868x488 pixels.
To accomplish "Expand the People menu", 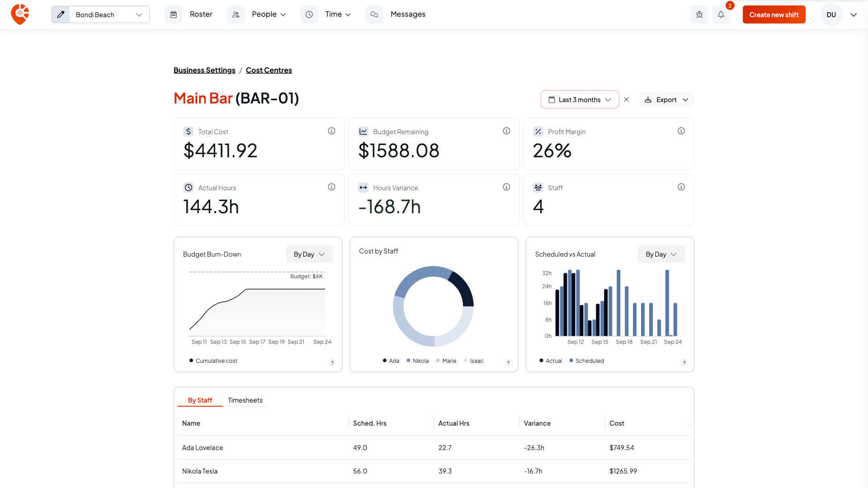I will [269, 14].
